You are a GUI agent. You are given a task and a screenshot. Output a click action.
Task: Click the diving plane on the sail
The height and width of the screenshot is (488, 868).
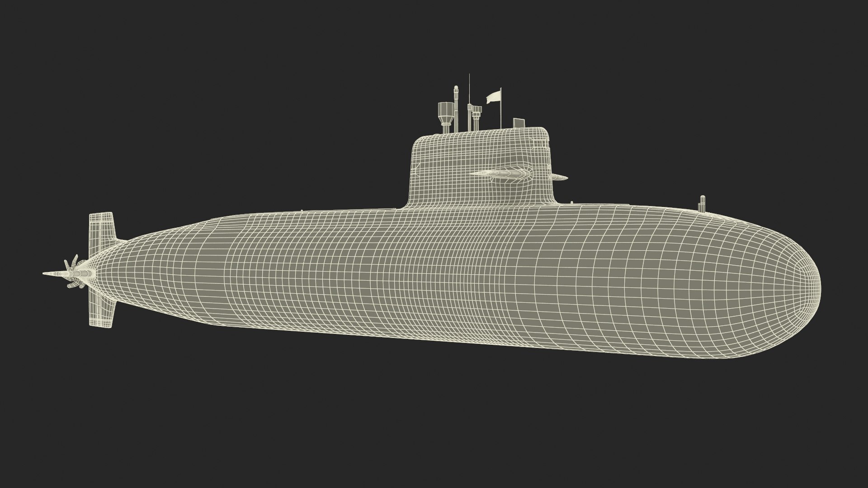(502, 174)
